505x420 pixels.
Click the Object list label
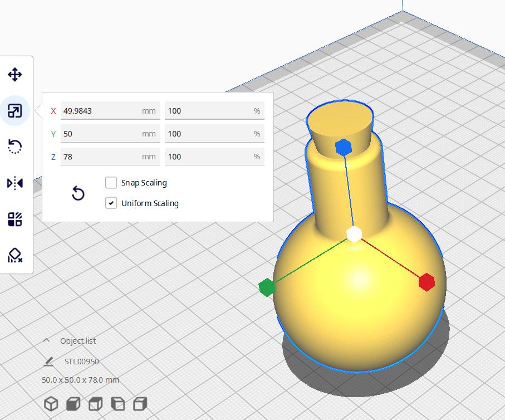point(78,340)
